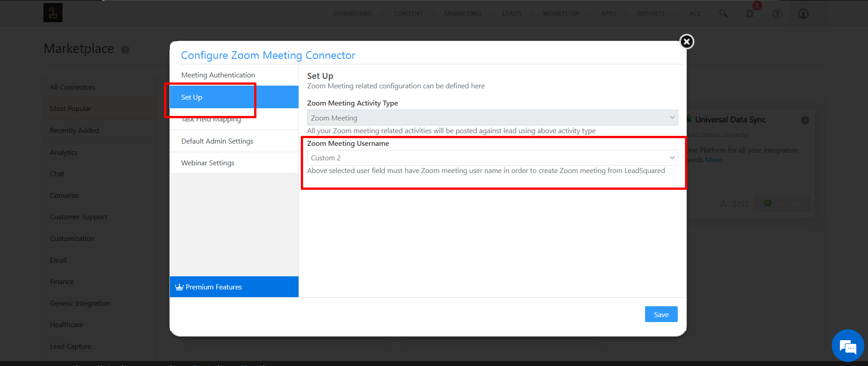The height and width of the screenshot is (366, 868).
Task: Close the Configure Zoom Meeting Connector dialog
Action: 687,42
